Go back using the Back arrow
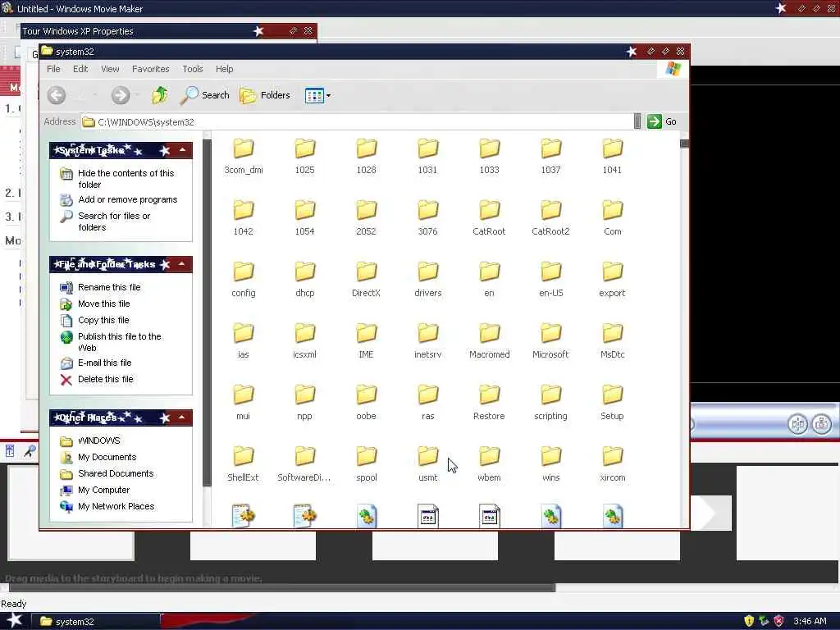The width and height of the screenshot is (840, 630). click(57, 95)
